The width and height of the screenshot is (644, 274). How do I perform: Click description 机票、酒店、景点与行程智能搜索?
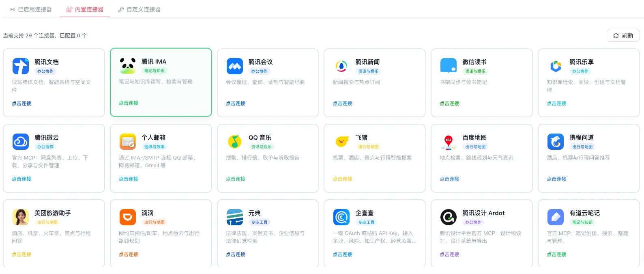[372, 158]
